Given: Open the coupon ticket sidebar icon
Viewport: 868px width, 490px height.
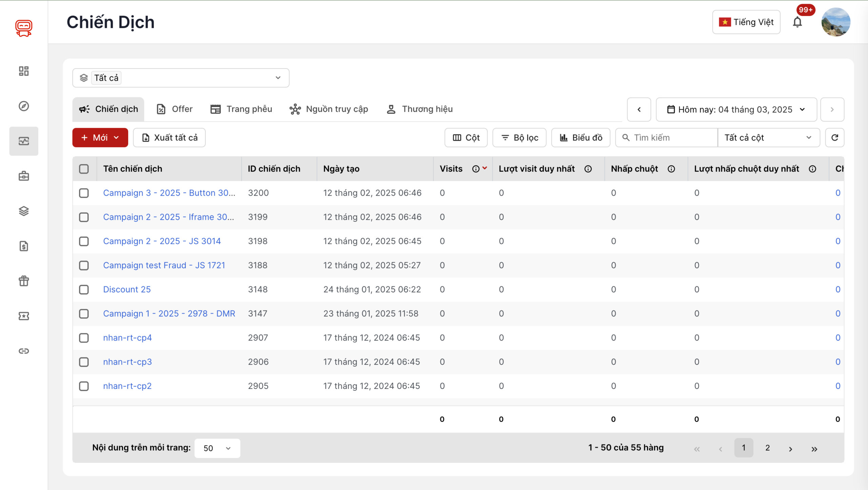Looking at the screenshot, I should [x=24, y=316].
